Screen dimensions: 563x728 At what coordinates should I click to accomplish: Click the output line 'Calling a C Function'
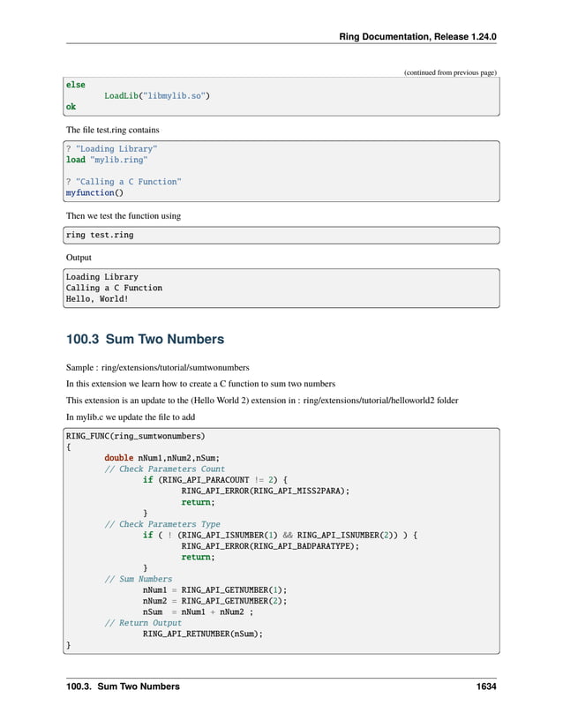coord(114,288)
